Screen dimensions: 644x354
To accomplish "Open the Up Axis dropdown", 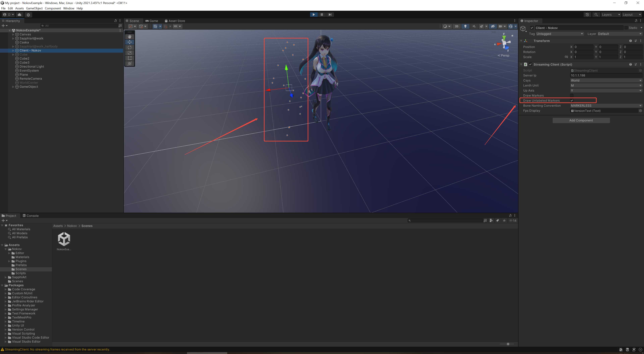I will click(606, 91).
